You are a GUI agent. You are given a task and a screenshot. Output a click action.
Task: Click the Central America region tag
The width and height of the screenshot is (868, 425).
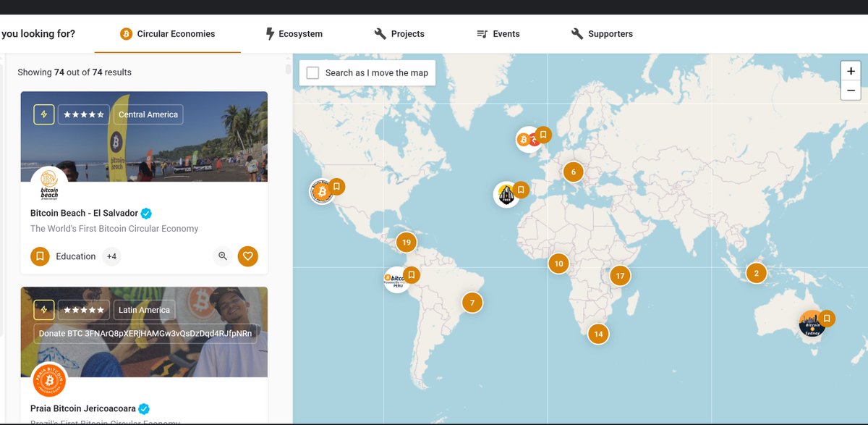148,114
